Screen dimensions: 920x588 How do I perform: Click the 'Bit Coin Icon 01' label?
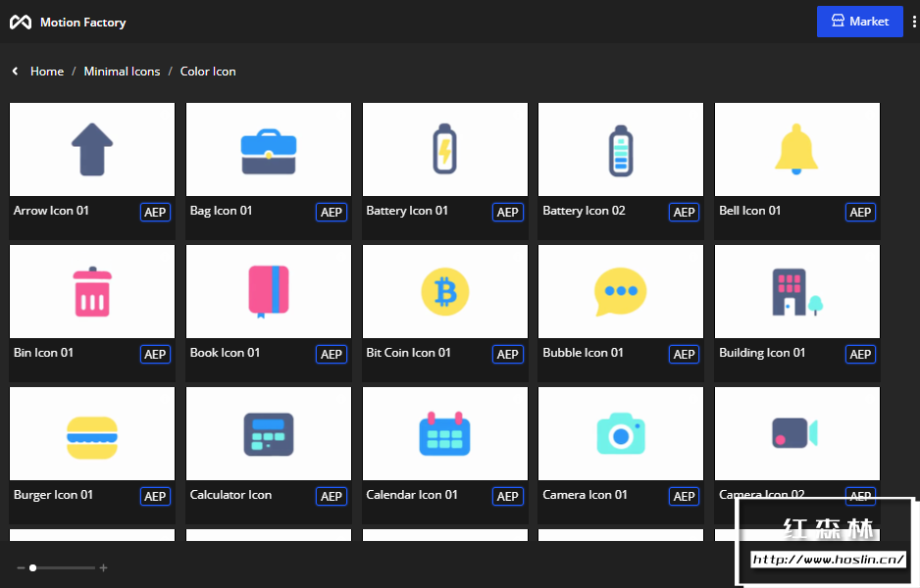coord(408,353)
